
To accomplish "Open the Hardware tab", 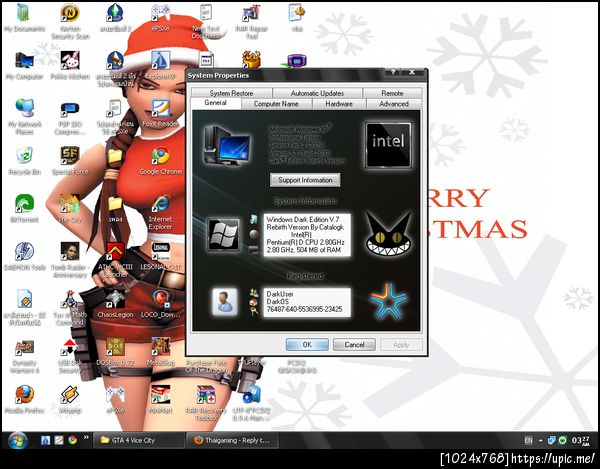I will tap(339, 104).
